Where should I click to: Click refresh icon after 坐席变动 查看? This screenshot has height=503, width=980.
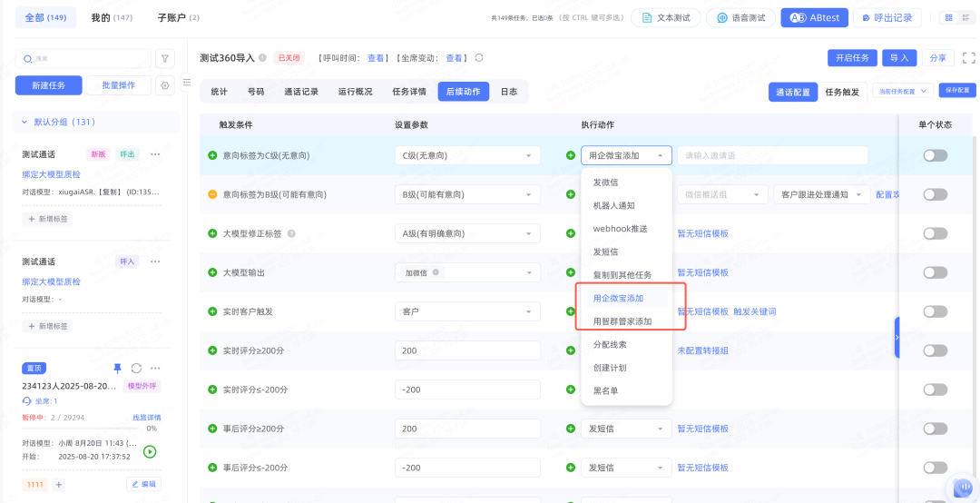click(x=479, y=58)
